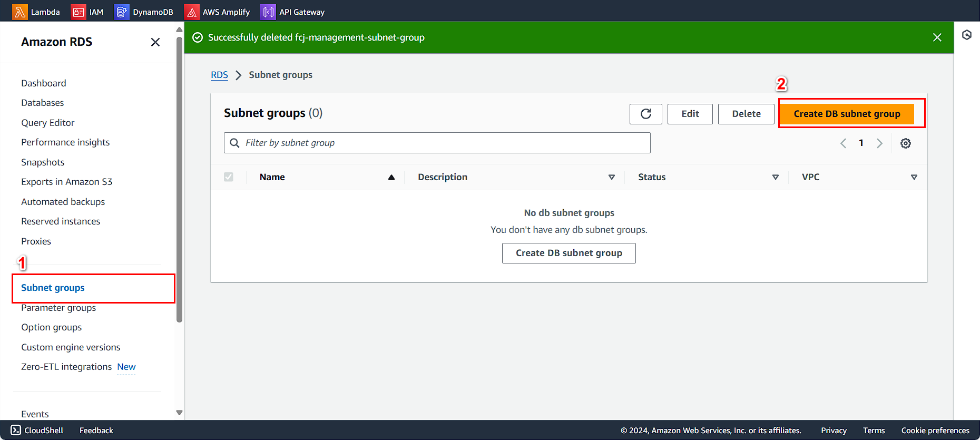Open Automated backups in sidebar
The image size is (980, 440).
pyautogui.click(x=63, y=202)
